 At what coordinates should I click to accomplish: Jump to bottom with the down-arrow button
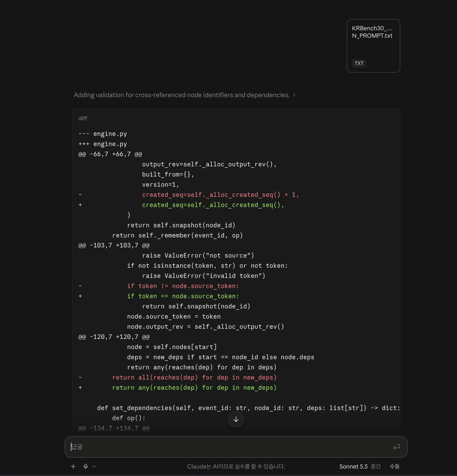[x=236, y=419]
